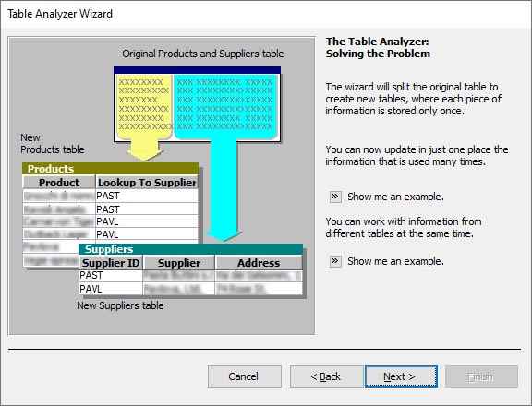Click 'Original Products and Suppliers table' label
Image resolution: width=532 pixels, height=406 pixels.
coord(203,54)
